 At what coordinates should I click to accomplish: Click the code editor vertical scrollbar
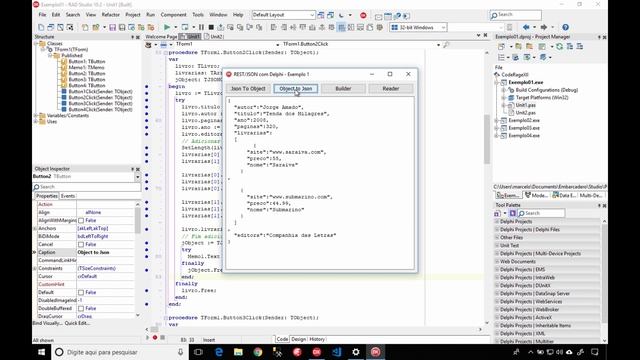(487, 188)
